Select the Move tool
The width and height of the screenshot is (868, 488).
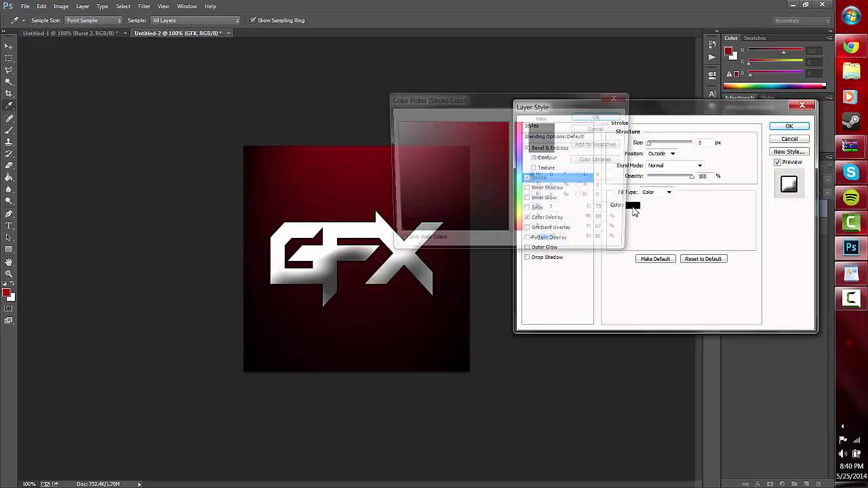pos(9,45)
